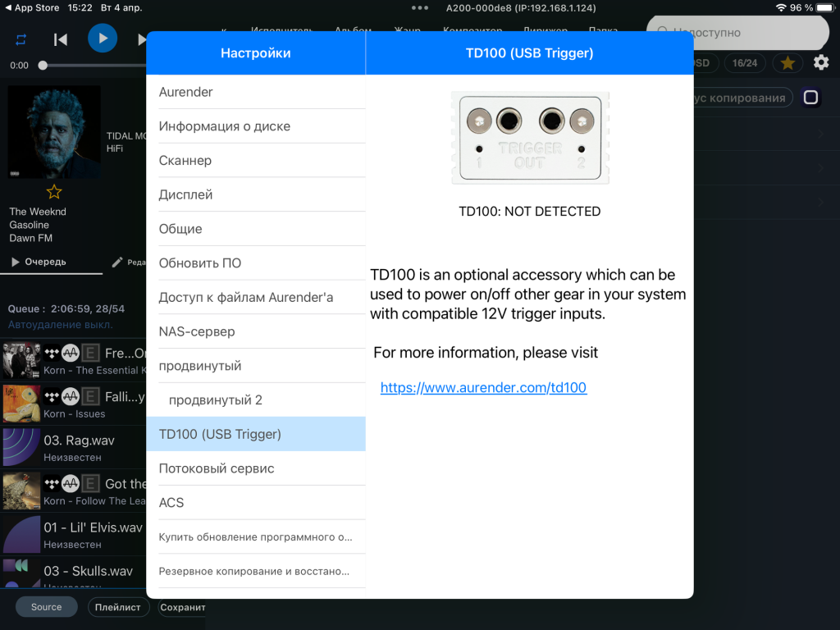Viewport: 840px width, 630px height.
Task: Click Follow The Leader album thumbnail
Action: tap(21, 491)
